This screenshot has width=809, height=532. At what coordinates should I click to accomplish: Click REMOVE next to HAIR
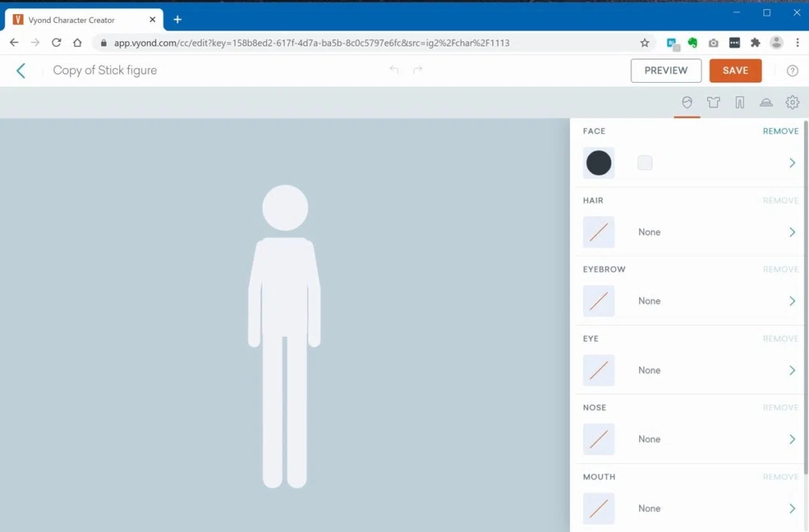tap(781, 200)
